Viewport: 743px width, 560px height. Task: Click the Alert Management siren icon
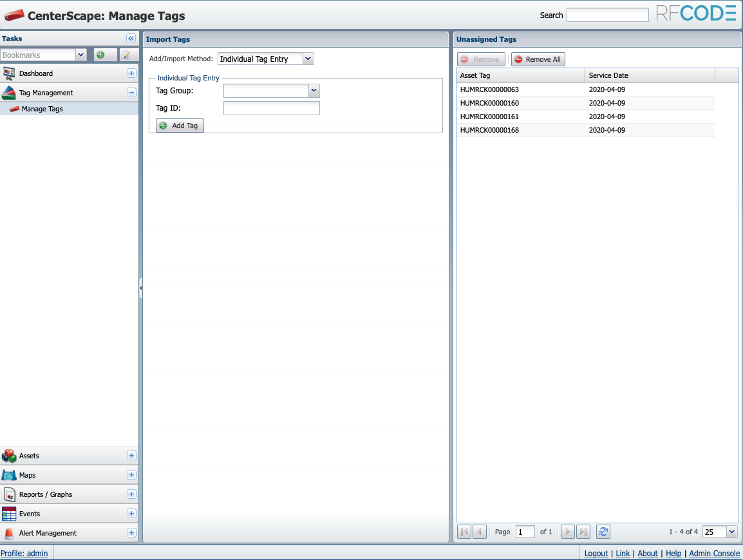point(8,534)
